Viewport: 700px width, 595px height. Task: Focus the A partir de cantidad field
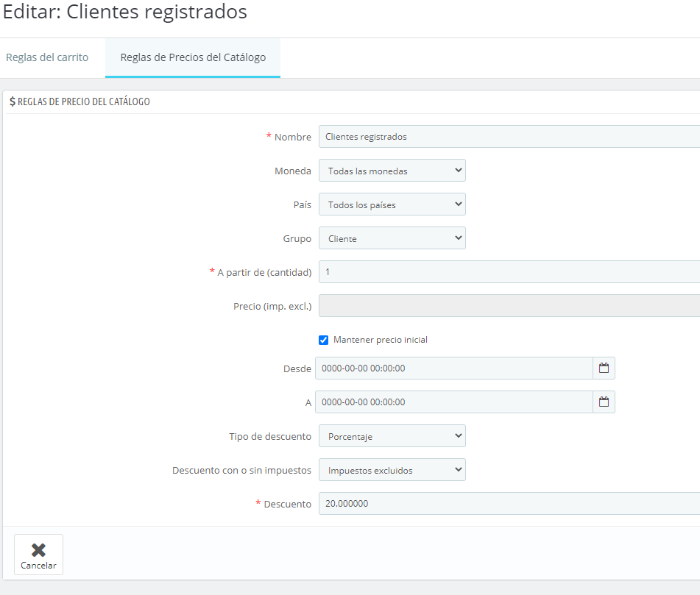[x=508, y=272]
